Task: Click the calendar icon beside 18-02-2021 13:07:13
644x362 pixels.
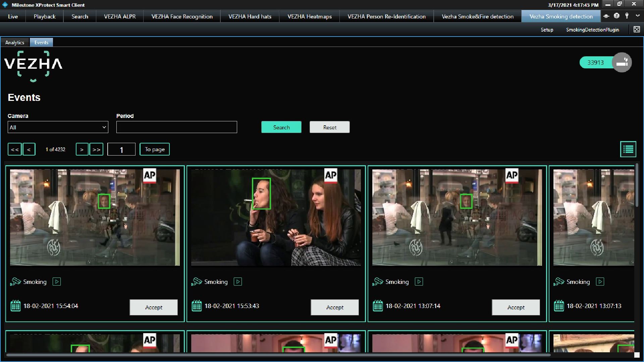Action: click(x=559, y=306)
